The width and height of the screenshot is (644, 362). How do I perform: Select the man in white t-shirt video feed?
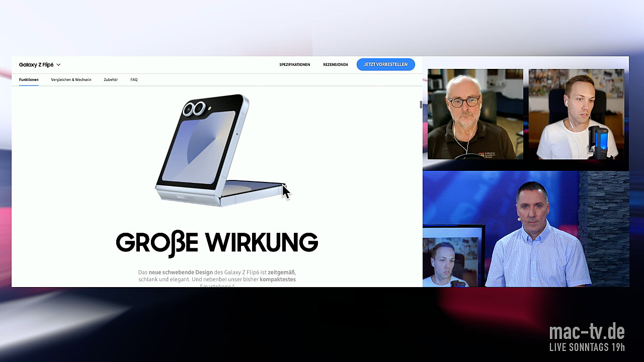[x=577, y=114]
